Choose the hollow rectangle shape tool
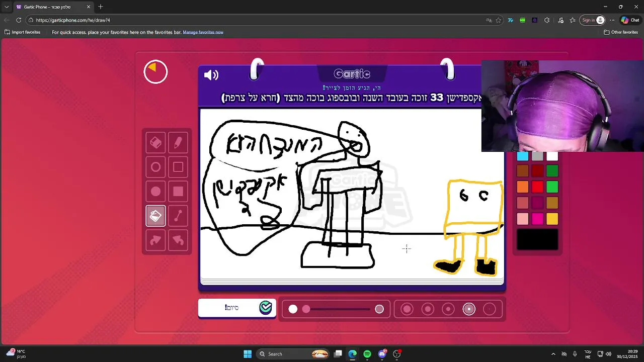The image size is (644, 362). [178, 167]
